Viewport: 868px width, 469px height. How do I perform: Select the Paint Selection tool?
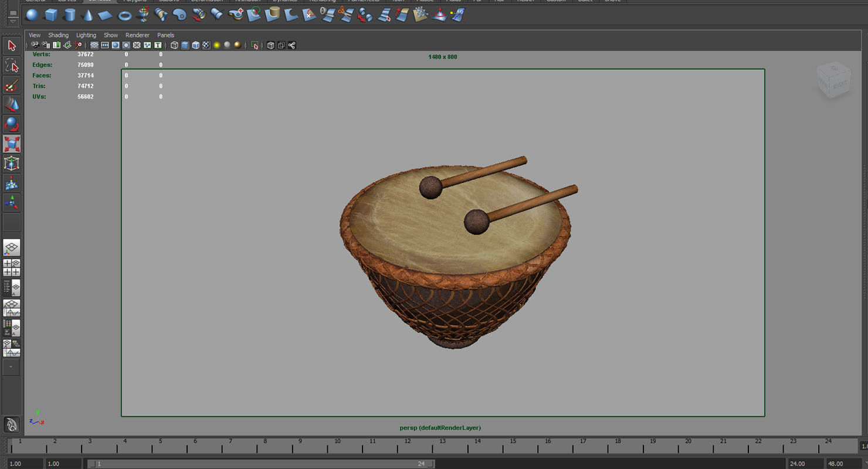[x=12, y=85]
